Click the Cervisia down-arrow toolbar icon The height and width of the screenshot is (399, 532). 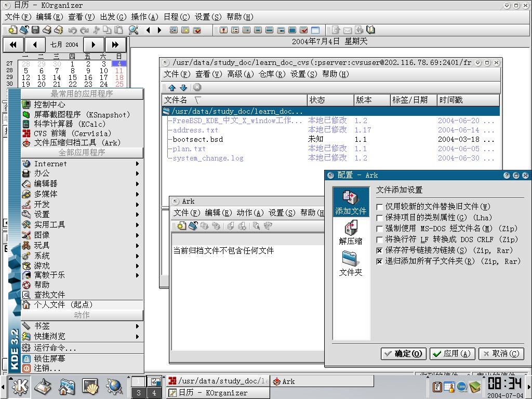tap(183, 87)
